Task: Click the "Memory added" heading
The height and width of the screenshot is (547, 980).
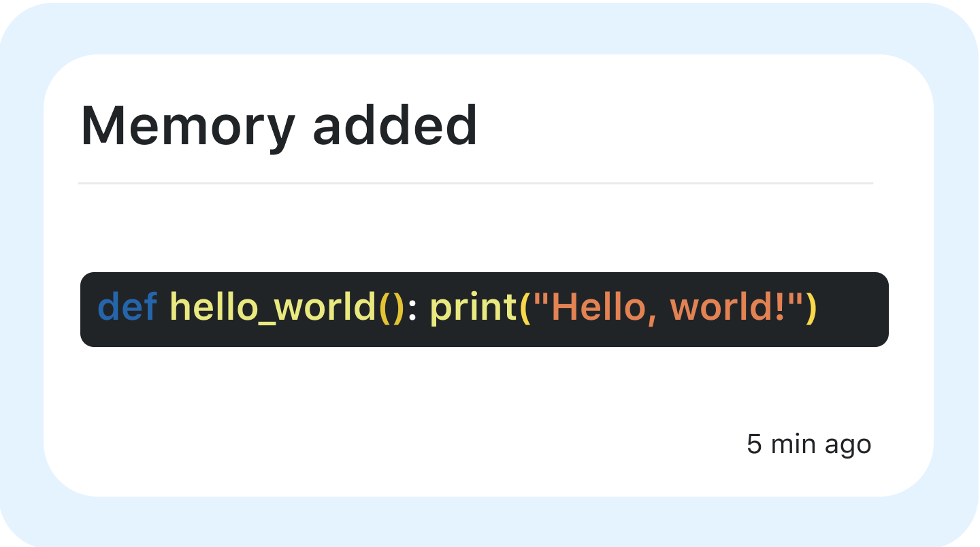Action: point(279,127)
